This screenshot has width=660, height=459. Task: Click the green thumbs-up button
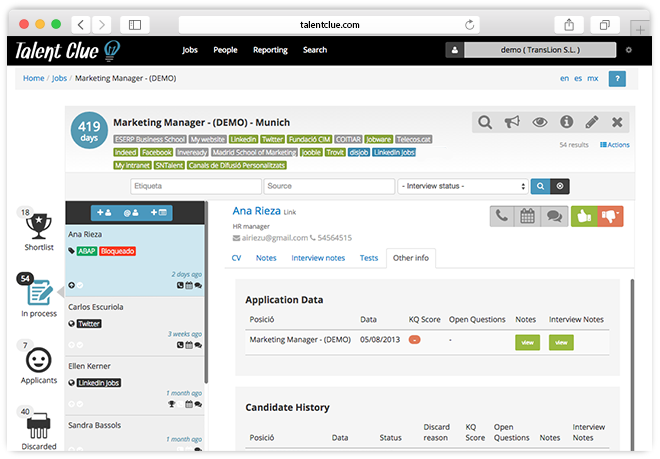(x=583, y=215)
